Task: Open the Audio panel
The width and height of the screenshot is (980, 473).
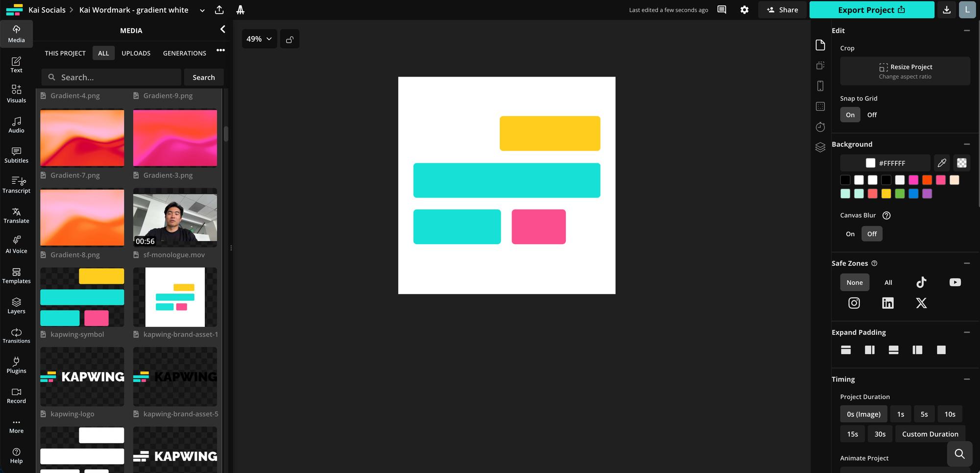Action: point(16,124)
